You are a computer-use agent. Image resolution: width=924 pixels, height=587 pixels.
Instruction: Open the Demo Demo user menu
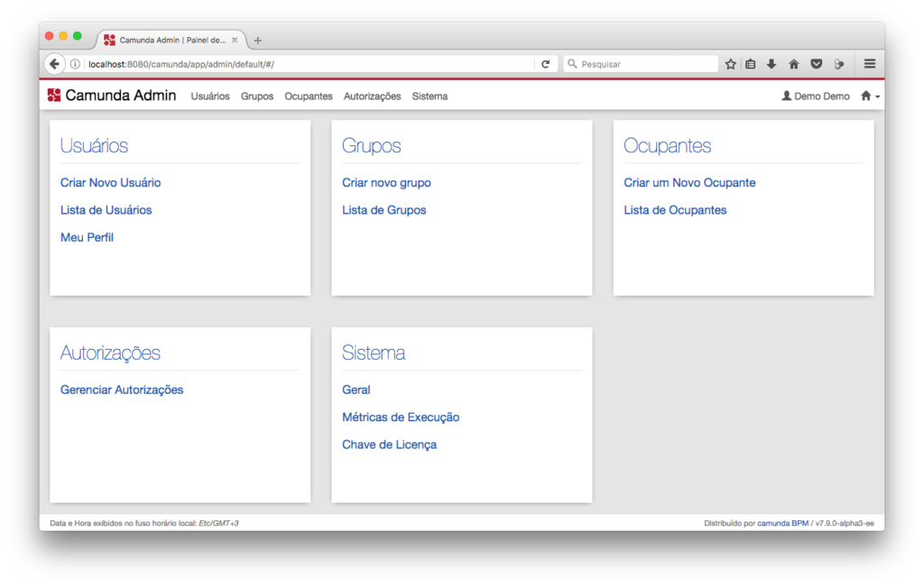pyautogui.click(x=816, y=96)
